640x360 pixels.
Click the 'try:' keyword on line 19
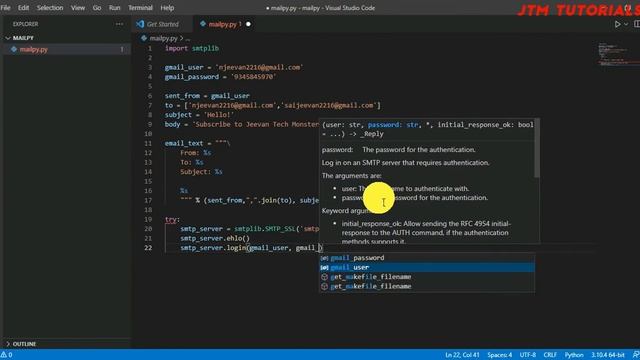[x=171, y=220]
